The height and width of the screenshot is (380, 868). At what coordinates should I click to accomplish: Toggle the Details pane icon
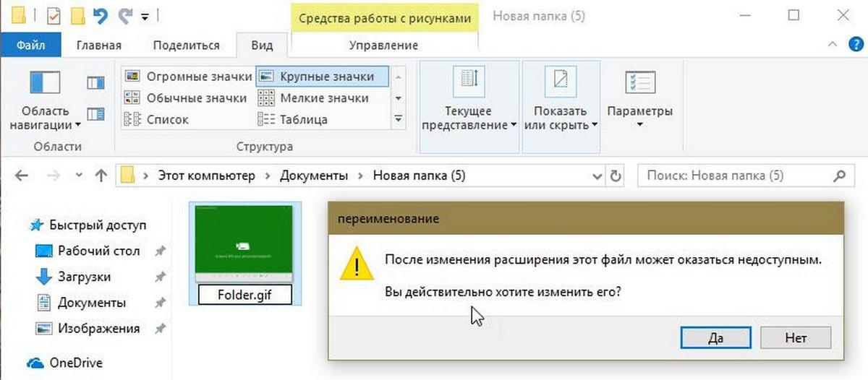point(95,113)
